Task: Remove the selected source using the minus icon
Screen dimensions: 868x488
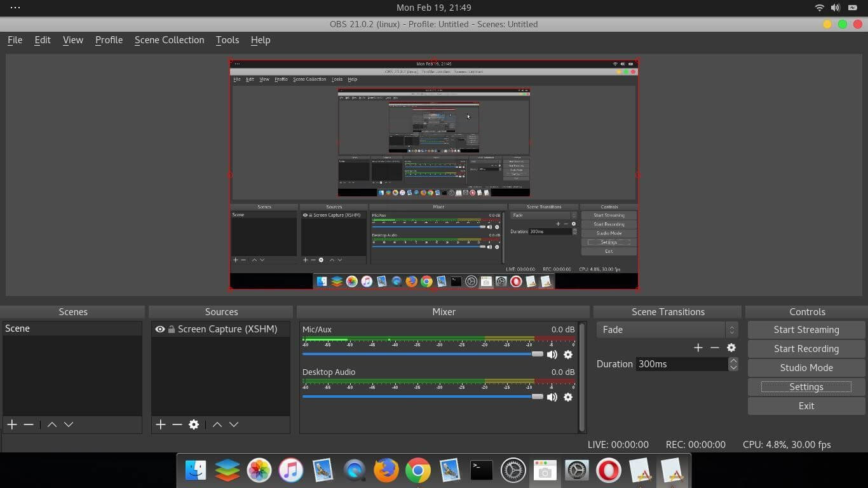Action: 177,424
